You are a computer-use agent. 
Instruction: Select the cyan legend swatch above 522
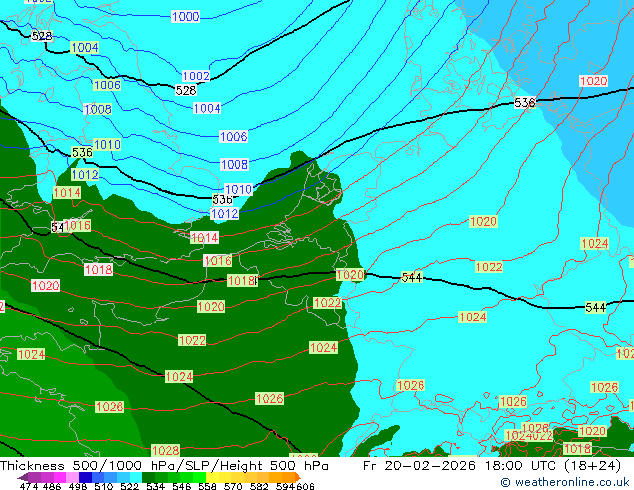(136, 477)
